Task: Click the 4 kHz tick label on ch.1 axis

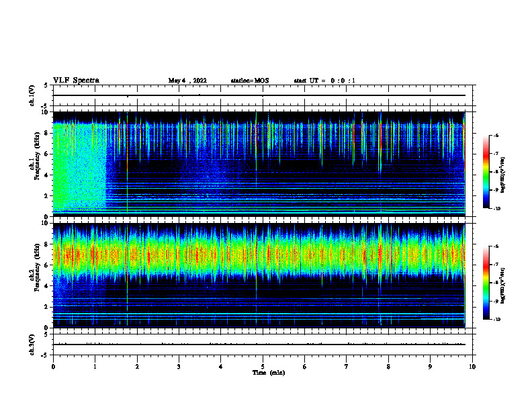Action: tap(47, 175)
